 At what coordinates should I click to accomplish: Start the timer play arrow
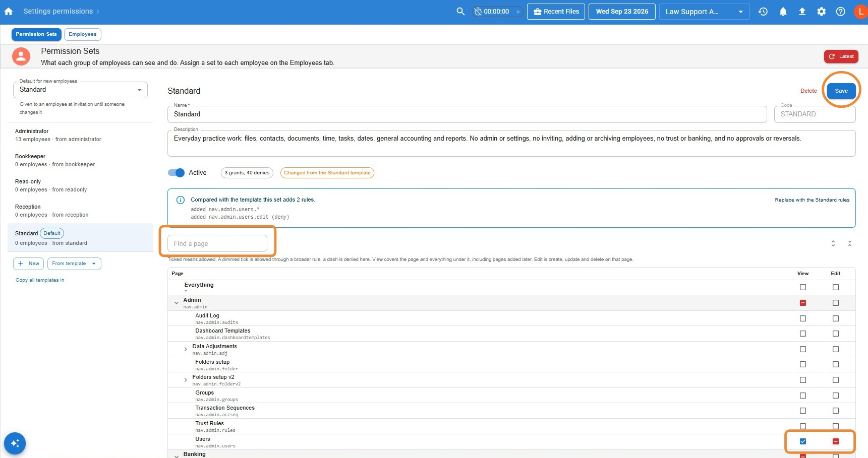pyautogui.click(x=518, y=11)
